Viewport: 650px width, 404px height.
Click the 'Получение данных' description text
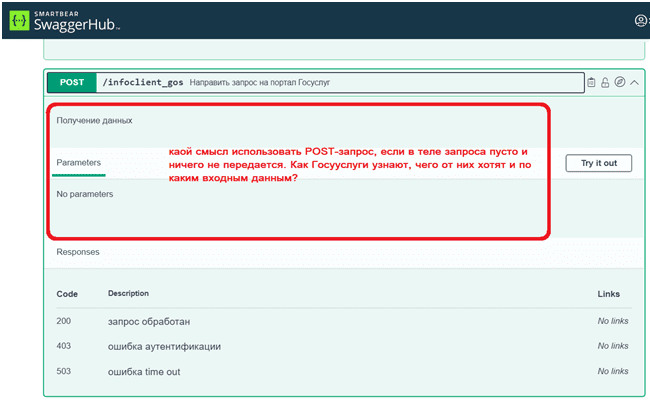[94, 121]
